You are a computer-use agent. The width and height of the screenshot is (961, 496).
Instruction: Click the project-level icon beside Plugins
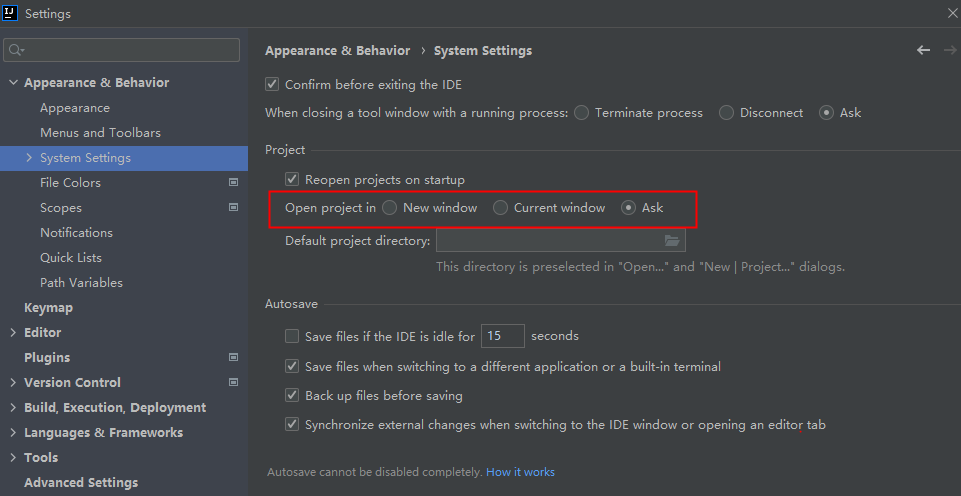click(233, 357)
